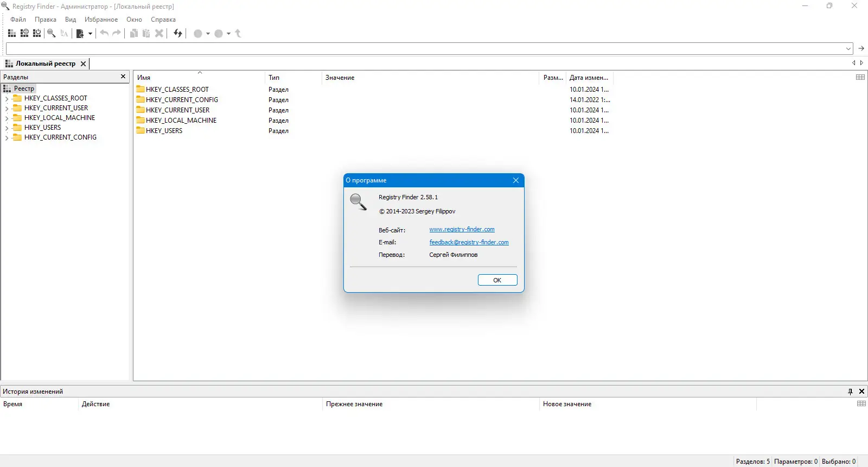
Task: Select HKEY_CLASSES_ROOT row in the list
Action: (x=373, y=90)
